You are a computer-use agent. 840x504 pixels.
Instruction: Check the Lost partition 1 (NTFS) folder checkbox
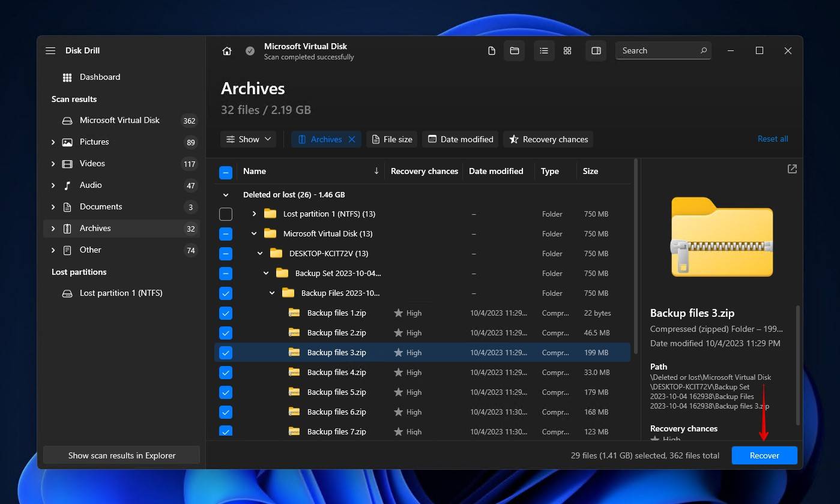pos(226,214)
